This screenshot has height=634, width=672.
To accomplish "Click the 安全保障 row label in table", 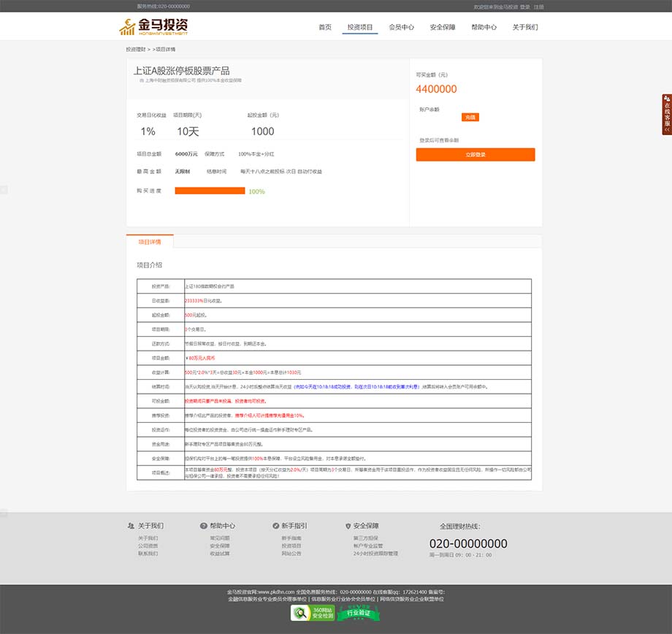I will coord(161,458).
